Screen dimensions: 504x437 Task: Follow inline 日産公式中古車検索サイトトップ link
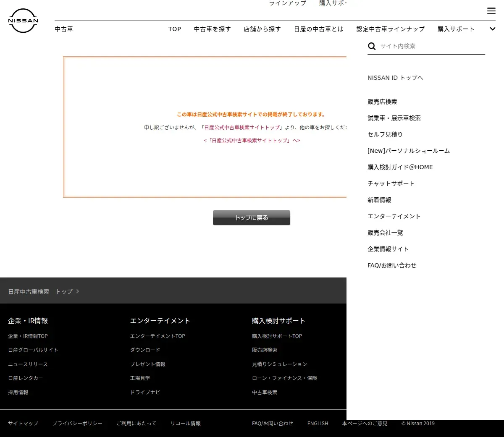pos(242,127)
